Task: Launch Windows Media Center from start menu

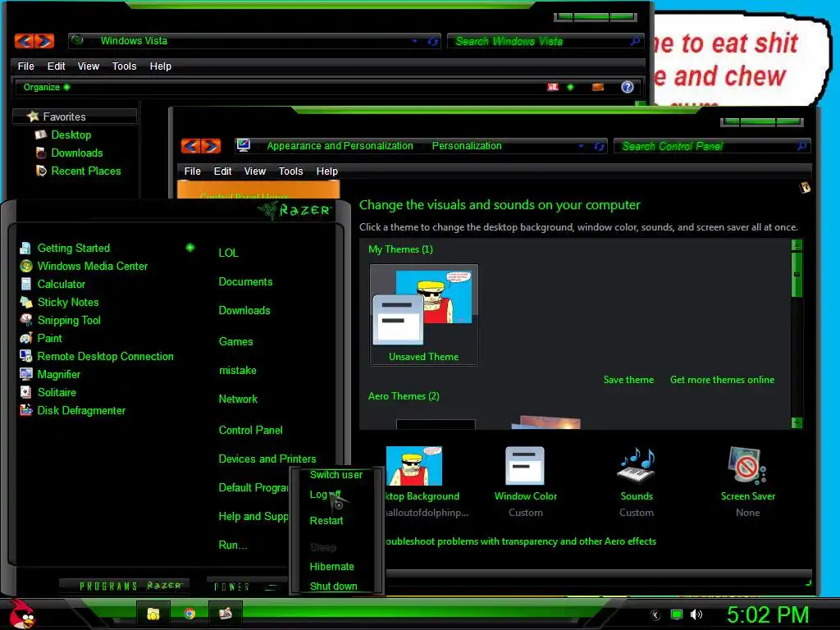Action: (x=92, y=267)
